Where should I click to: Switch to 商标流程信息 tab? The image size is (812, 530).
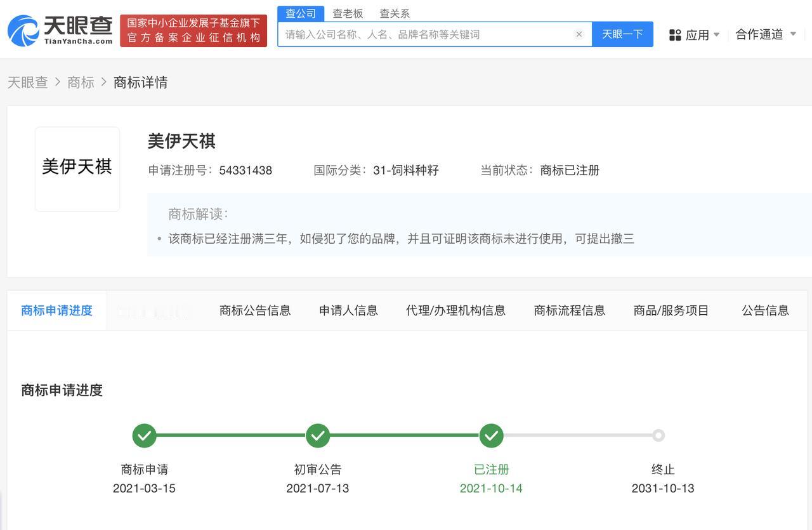click(570, 310)
